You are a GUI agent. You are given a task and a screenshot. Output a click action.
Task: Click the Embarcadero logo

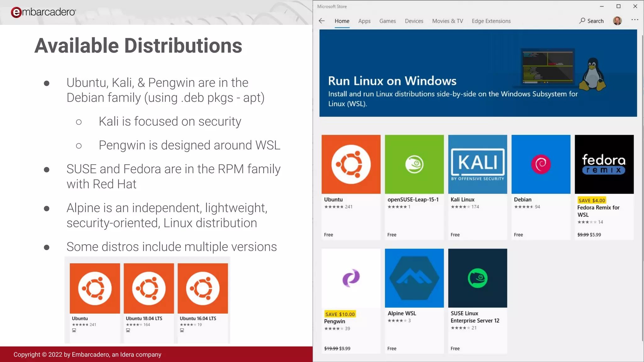click(x=43, y=12)
